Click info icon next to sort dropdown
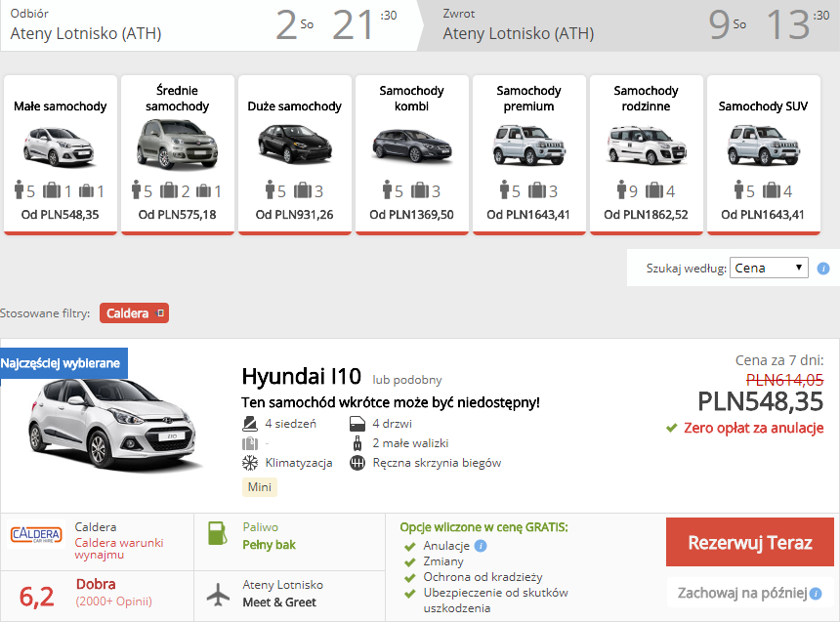 [822, 269]
